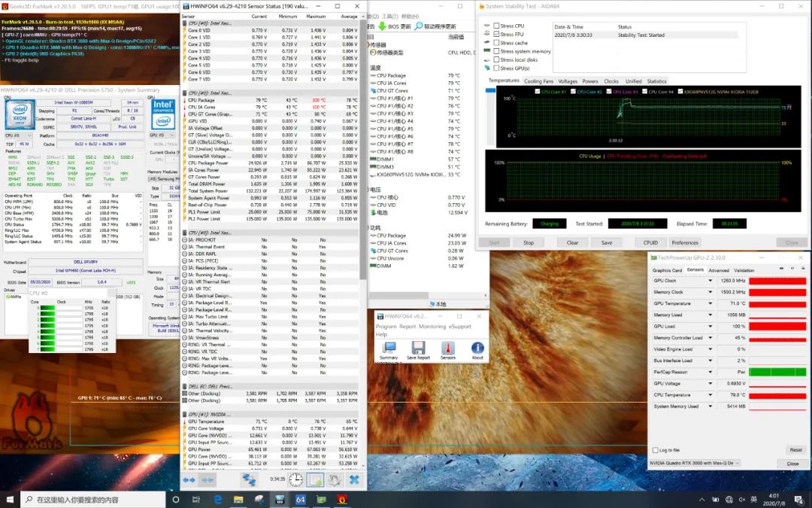Click the sensor settings gear icon
Viewport: 812px width, 508px height.
click(x=334, y=479)
